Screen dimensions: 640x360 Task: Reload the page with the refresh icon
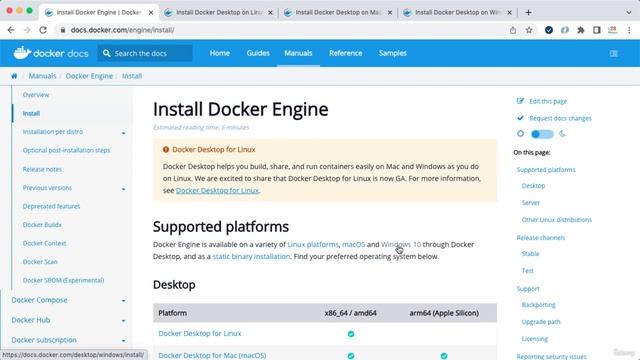(43, 30)
